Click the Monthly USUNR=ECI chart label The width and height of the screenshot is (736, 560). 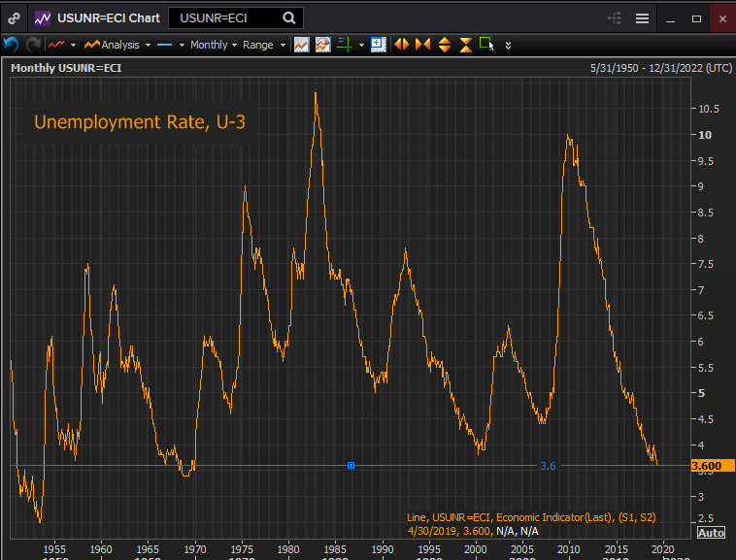[66, 68]
